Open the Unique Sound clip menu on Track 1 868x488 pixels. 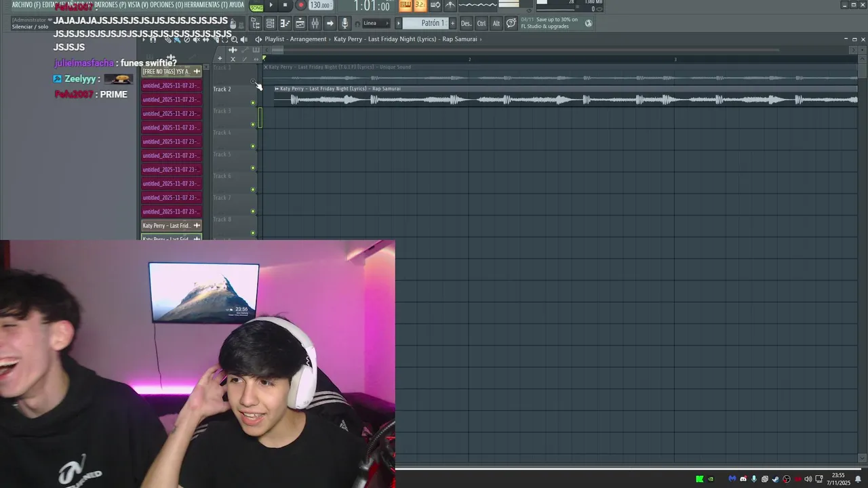(266, 67)
